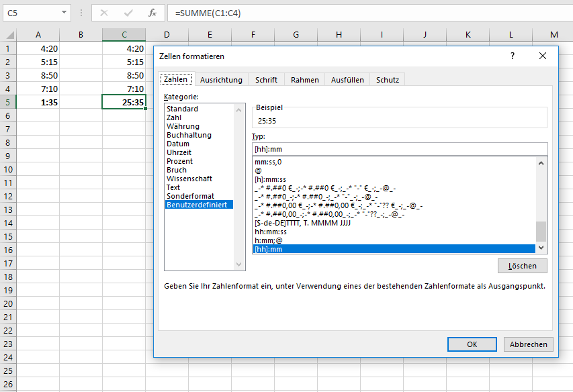Choose the @ format entry in the type list

[x=394, y=170]
